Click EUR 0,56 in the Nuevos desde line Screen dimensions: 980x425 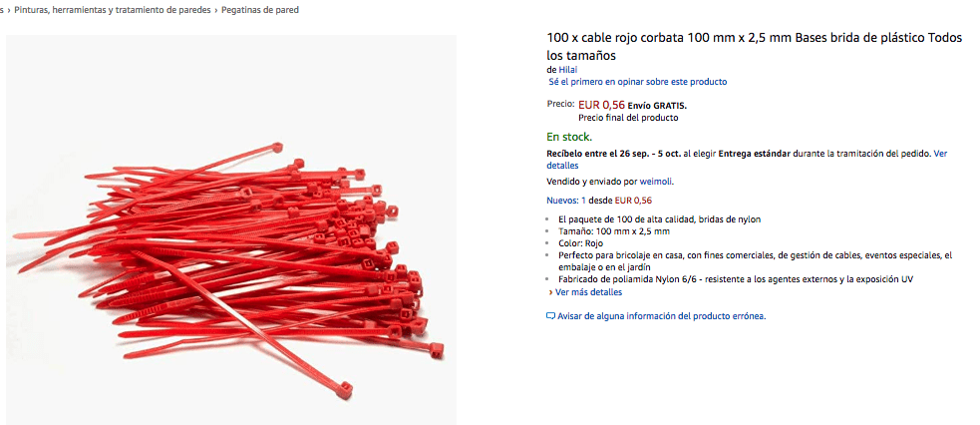(x=633, y=201)
